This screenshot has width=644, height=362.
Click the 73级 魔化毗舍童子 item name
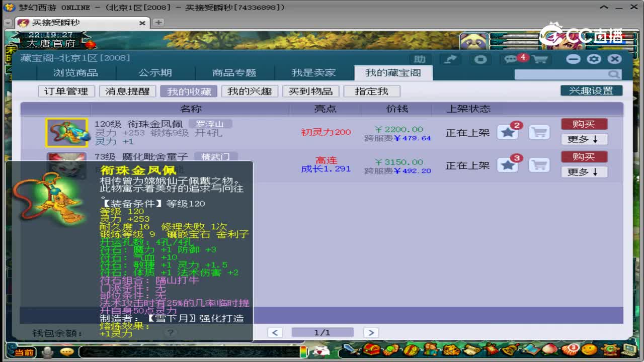pyautogui.click(x=141, y=156)
